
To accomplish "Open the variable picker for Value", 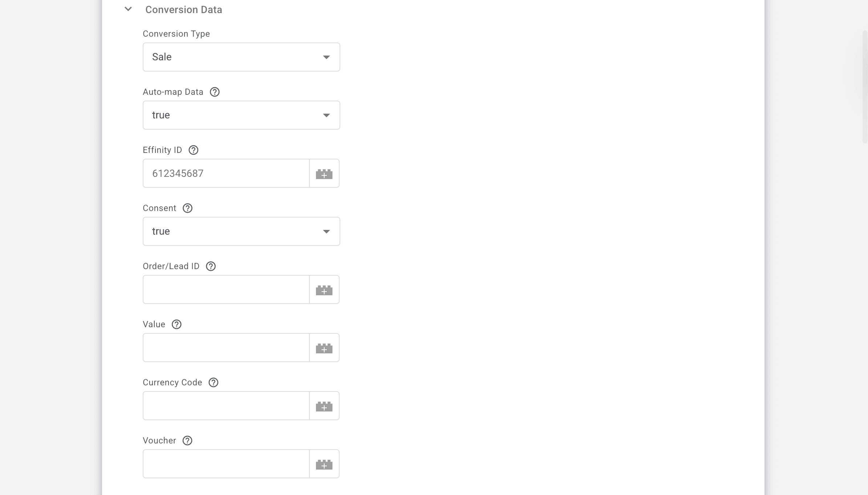I will click(324, 348).
